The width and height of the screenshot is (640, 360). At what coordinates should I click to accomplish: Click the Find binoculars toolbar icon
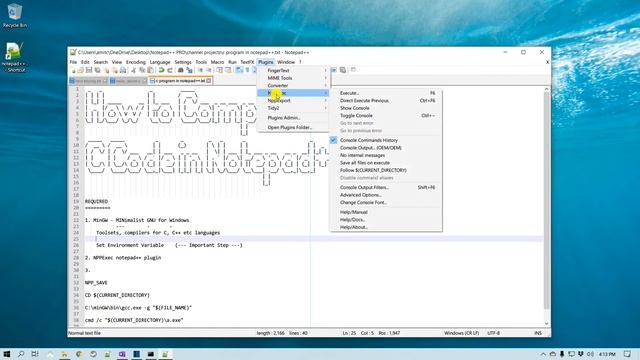[180, 70]
